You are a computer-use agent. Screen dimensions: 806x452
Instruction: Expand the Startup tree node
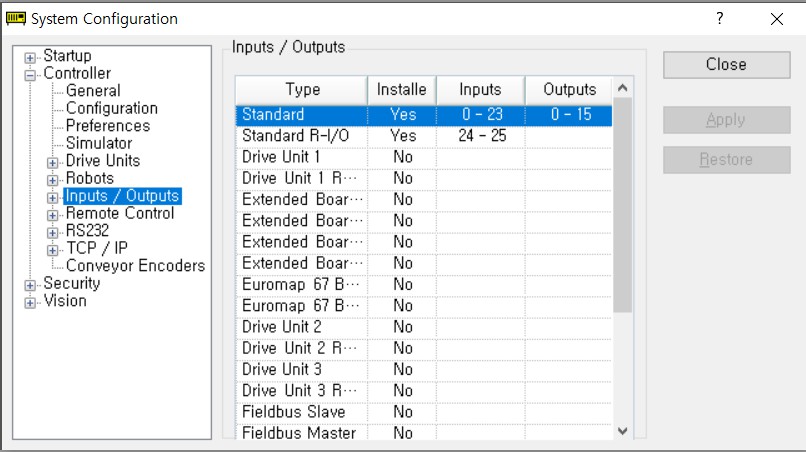click(x=30, y=57)
